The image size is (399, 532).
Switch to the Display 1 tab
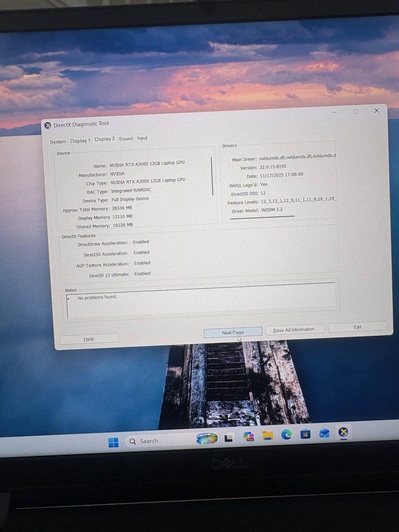[x=80, y=141]
